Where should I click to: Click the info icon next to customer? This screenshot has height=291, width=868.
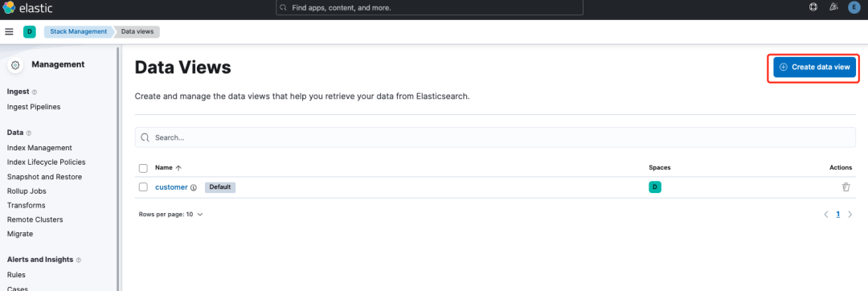194,187
